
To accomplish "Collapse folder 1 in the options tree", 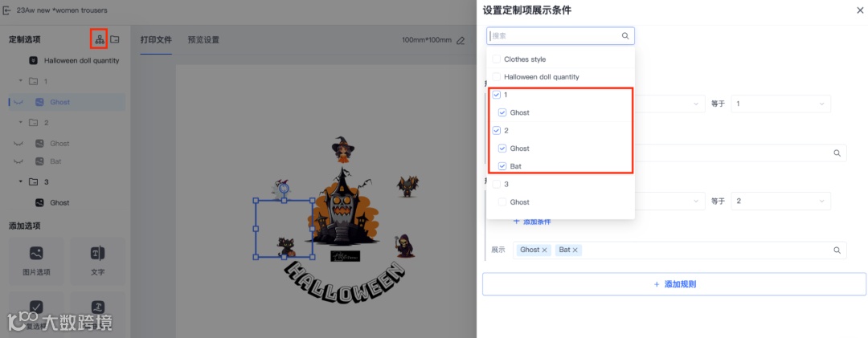I will click(21, 81).
